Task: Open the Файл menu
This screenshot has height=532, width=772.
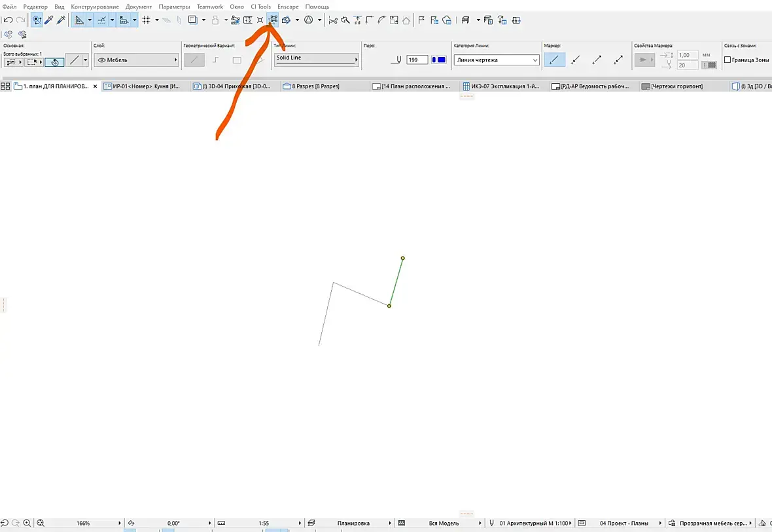Action: pos(9,7)
